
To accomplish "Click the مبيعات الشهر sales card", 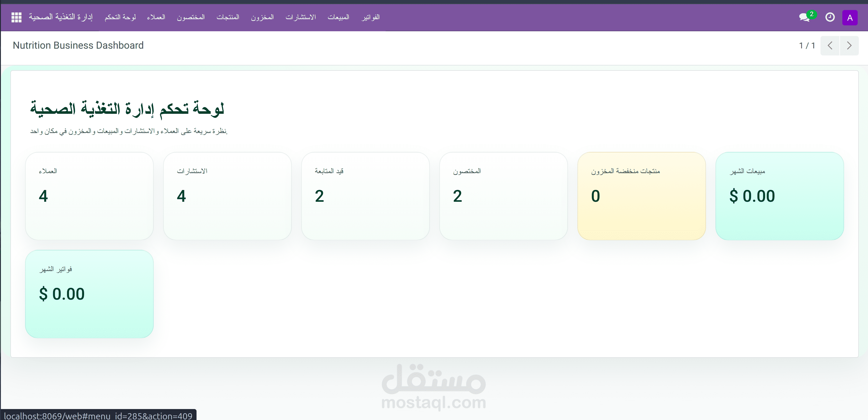I will [x=779, y=196].
